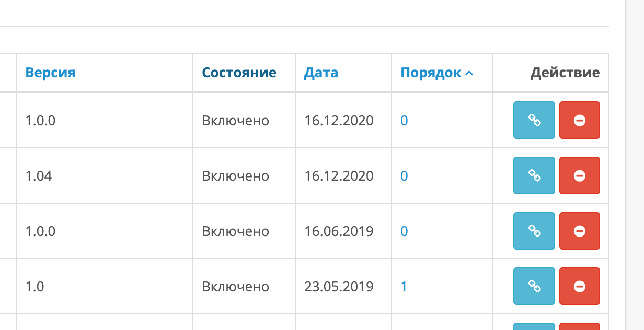Edit order value 0 in 16.06.2019 row

click(x=404, y=231)
